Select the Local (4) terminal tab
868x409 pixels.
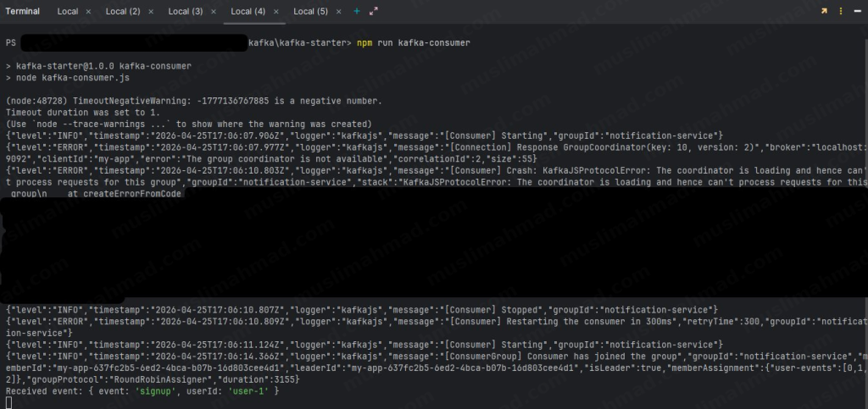[x=248, y=12]
